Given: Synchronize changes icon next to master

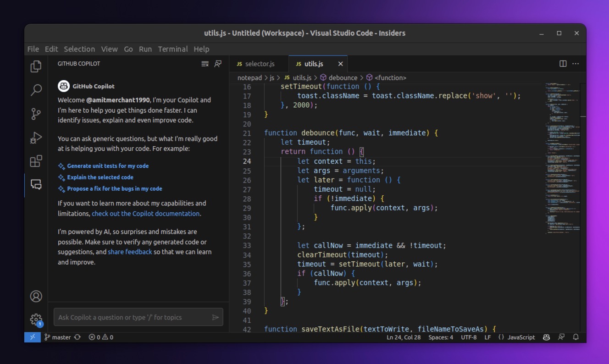Looking at the screenshot, I should (x=78, y=337).
